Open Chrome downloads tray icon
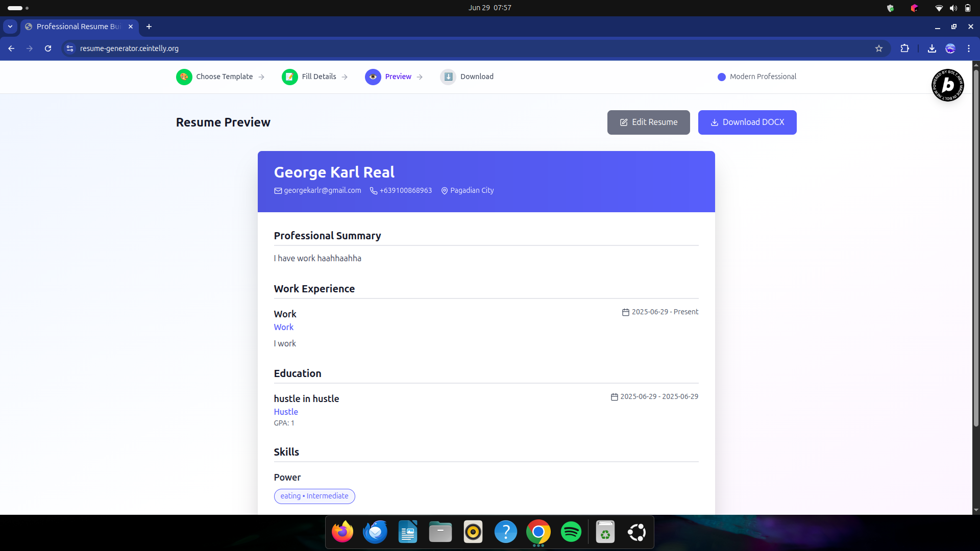 [x=932, y=48]
